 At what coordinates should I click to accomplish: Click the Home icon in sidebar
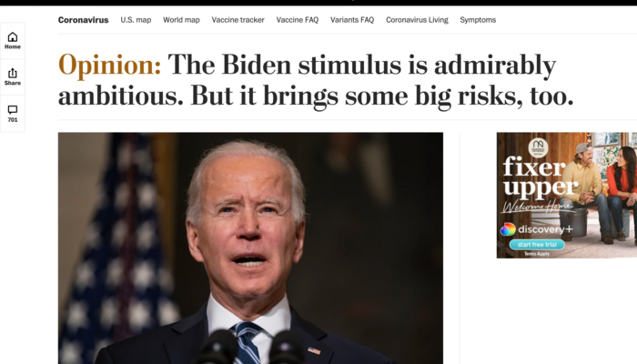(13, 37)
